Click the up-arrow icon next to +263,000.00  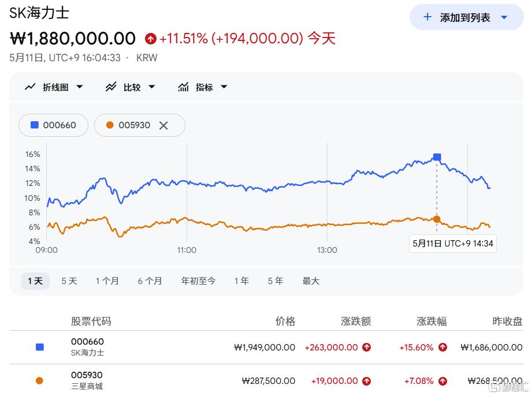tap(366, 347)
